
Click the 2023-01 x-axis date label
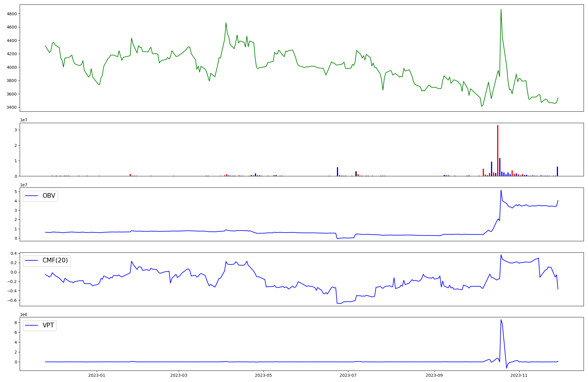(97, 375)
